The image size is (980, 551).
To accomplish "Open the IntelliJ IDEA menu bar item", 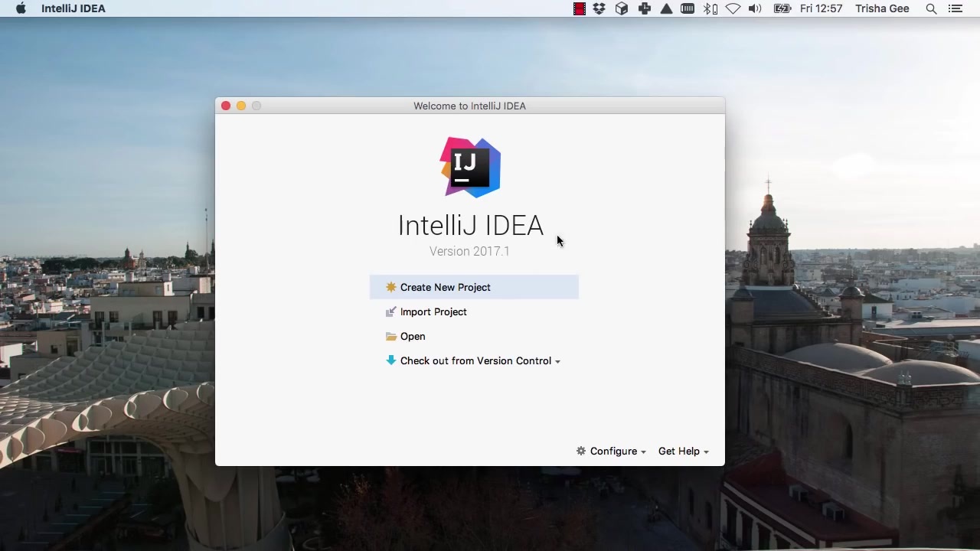I will point(73,8).
